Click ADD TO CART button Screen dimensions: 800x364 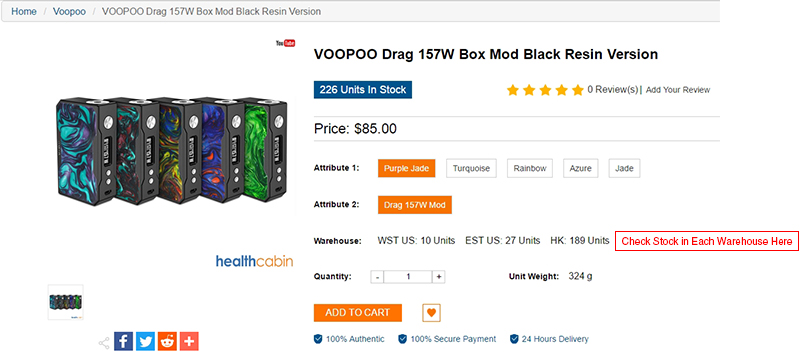(358, 312)
